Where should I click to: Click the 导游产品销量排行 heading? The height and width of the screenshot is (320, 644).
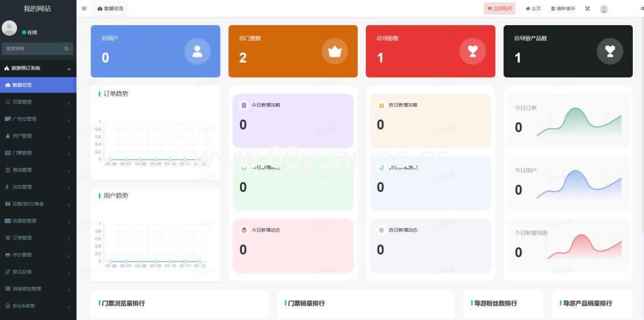click(x=587, y=303)
